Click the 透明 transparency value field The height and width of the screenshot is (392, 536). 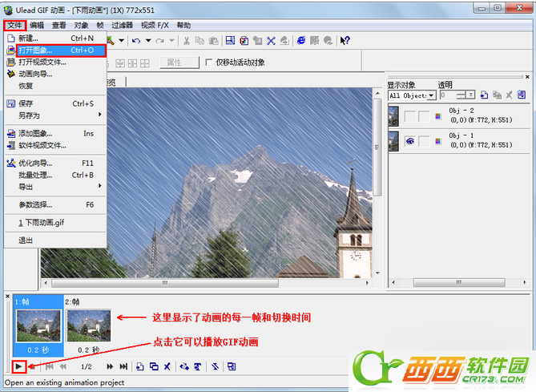pos(448,95)
